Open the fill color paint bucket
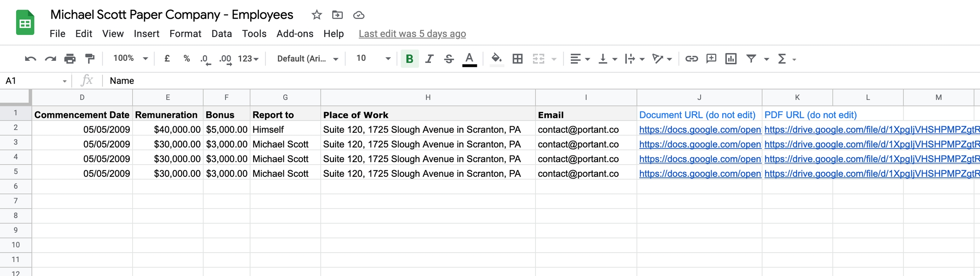The width and height of the screenshot is (980, 276). click(x=496, y=59)
